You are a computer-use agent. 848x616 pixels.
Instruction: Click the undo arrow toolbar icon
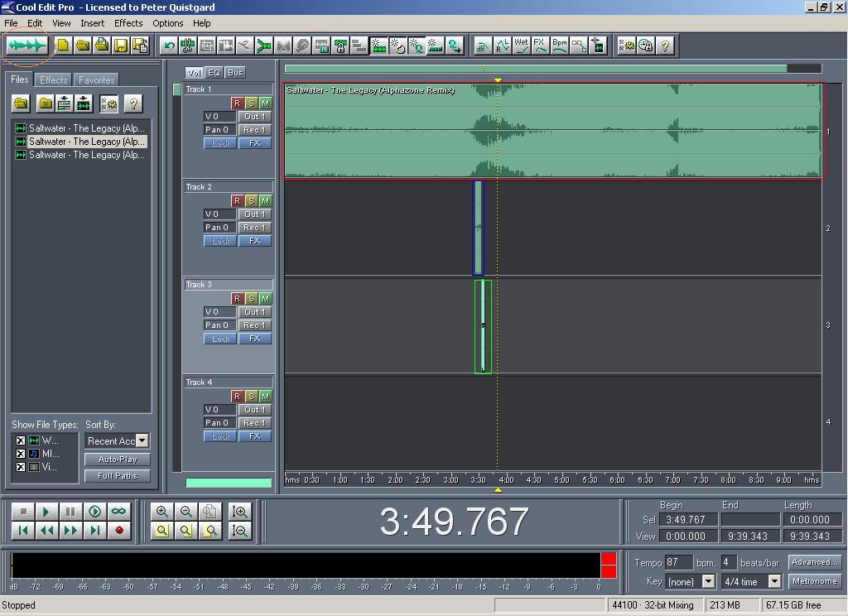169,46
